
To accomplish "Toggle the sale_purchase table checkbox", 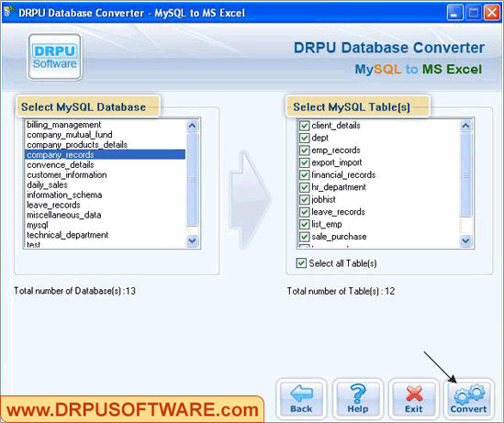I will (304, 237).
